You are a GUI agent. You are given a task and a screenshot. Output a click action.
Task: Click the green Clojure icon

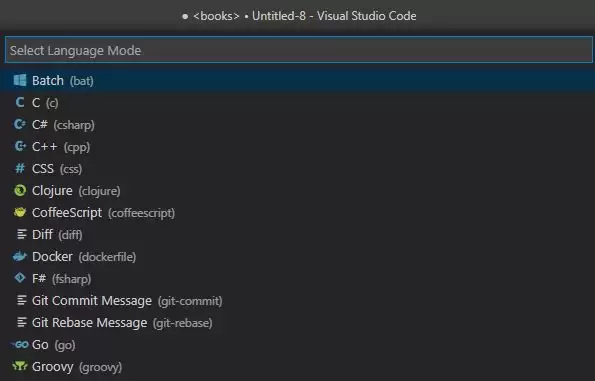coord(20,190)
